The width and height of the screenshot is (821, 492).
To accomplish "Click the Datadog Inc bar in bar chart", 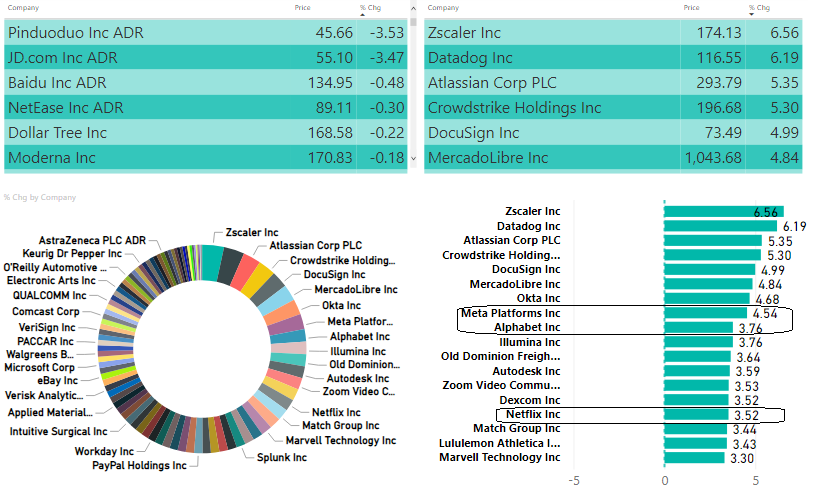I will click(720, 226).
